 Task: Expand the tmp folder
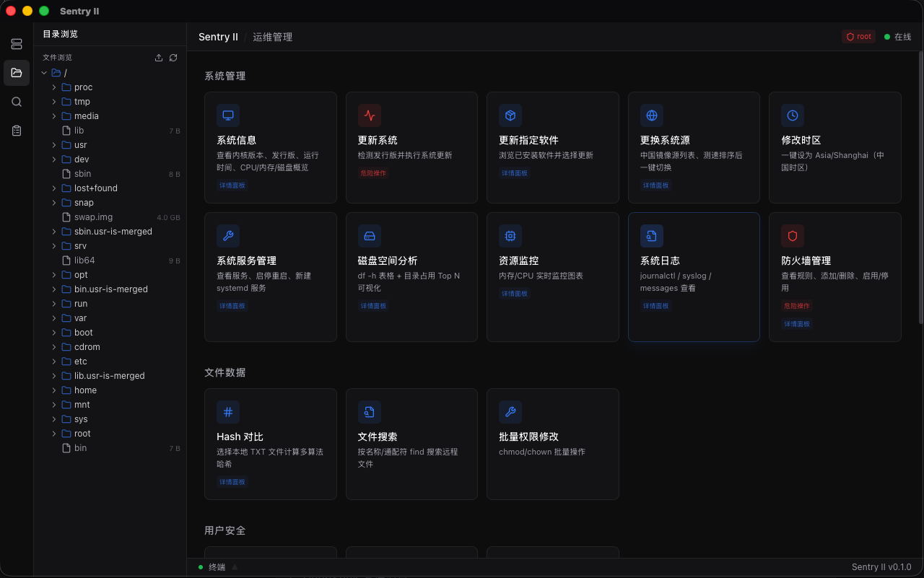54,102
